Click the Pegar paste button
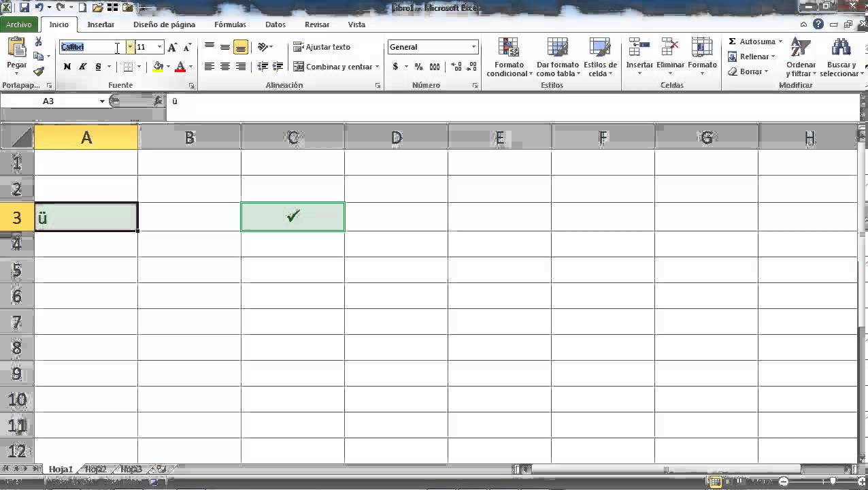 point(16,56)
